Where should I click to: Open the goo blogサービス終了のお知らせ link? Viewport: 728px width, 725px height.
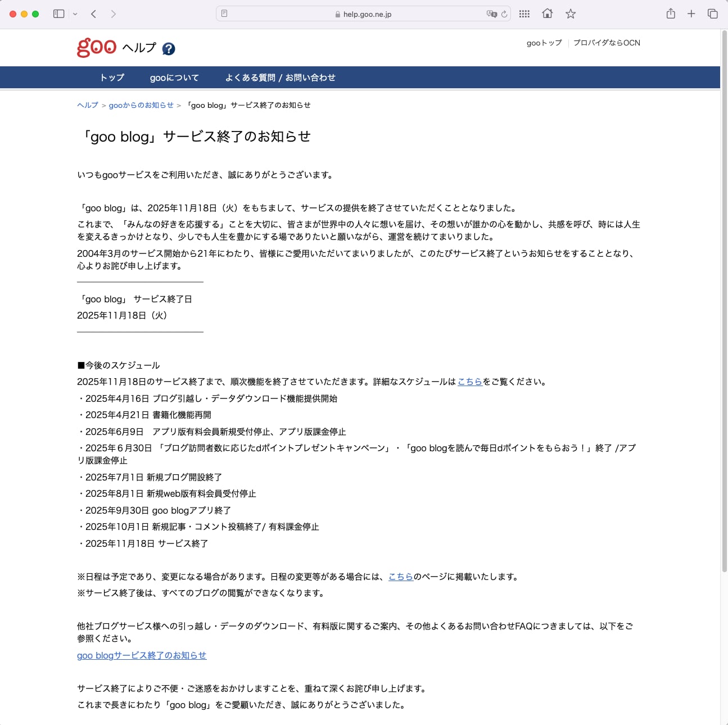(142, 655)
